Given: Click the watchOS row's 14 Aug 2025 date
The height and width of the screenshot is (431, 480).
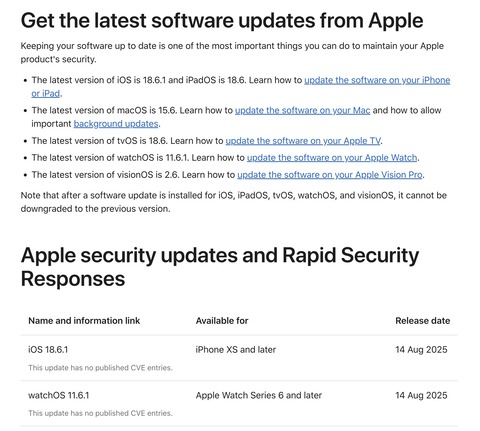Looking at the screenshot, I should 421,395.
